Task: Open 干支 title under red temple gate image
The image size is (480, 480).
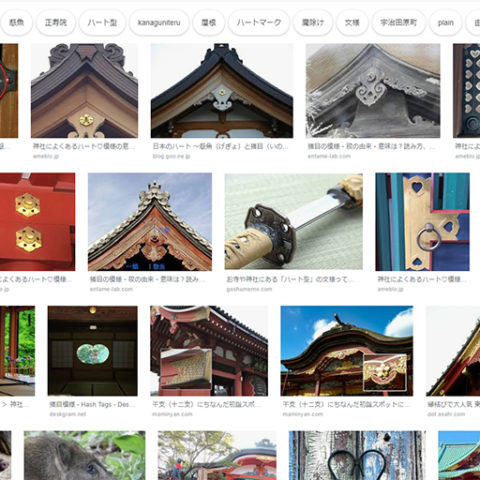Action: click(x=206, y=404)
